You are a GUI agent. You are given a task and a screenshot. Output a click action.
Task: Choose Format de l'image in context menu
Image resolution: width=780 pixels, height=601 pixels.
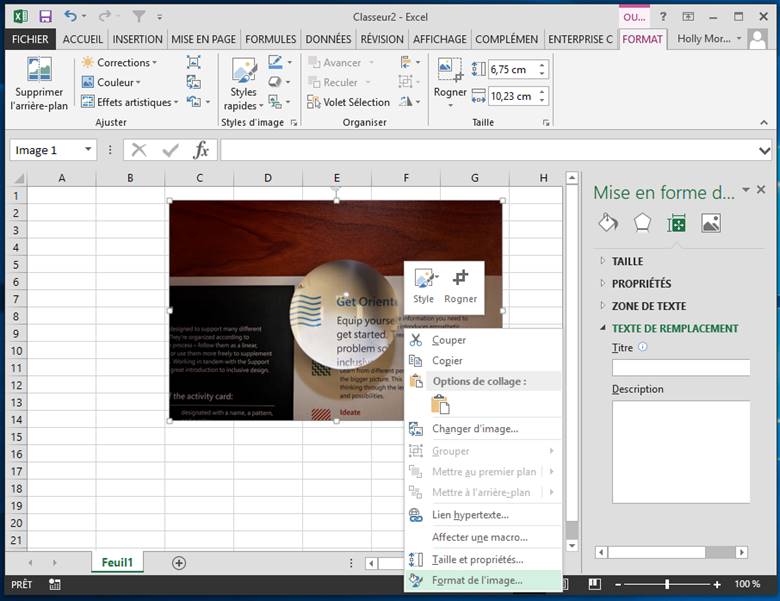click(x=476, y=580)
